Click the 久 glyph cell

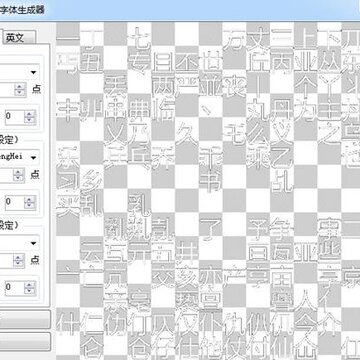point(187,133)
